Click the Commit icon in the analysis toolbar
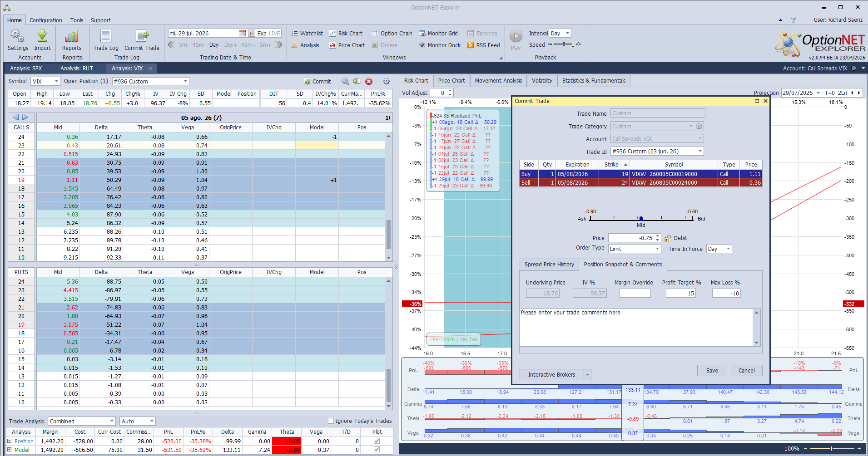868x456 pixels. [x=317, y=81]
